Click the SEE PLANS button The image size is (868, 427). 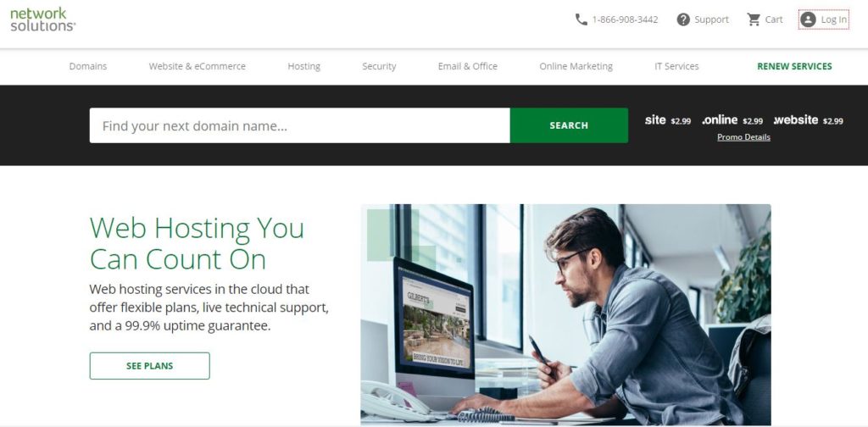tap(149, 366)
